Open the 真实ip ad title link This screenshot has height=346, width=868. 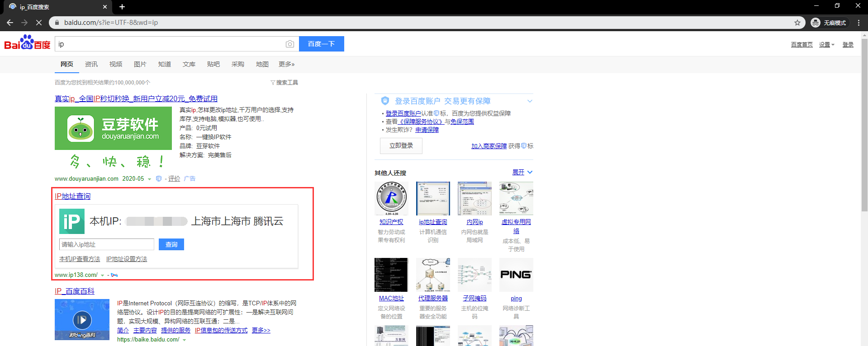[x=136, y=99]
